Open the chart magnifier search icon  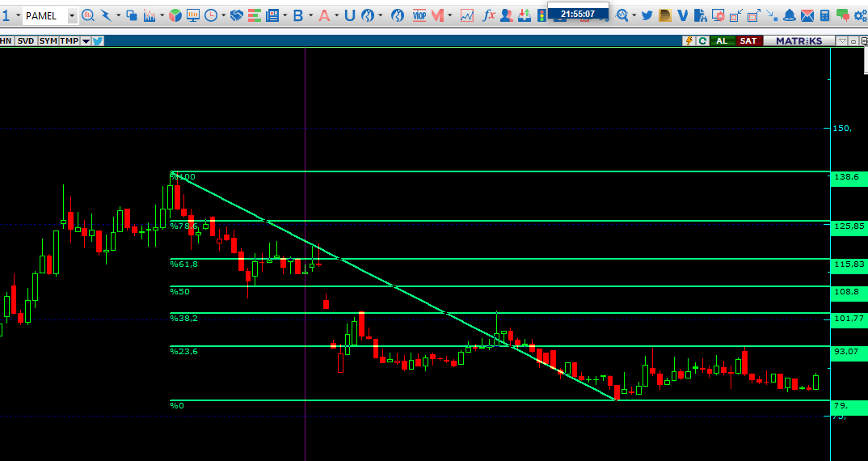click(x=87, y=15)
